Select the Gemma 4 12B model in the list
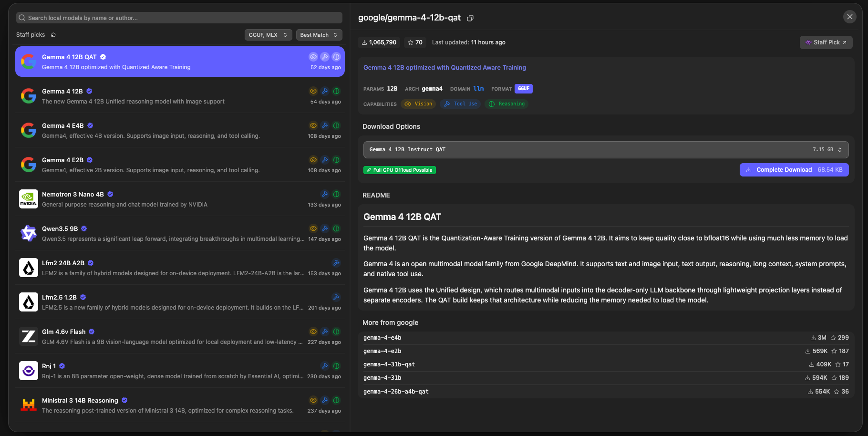 180,96
